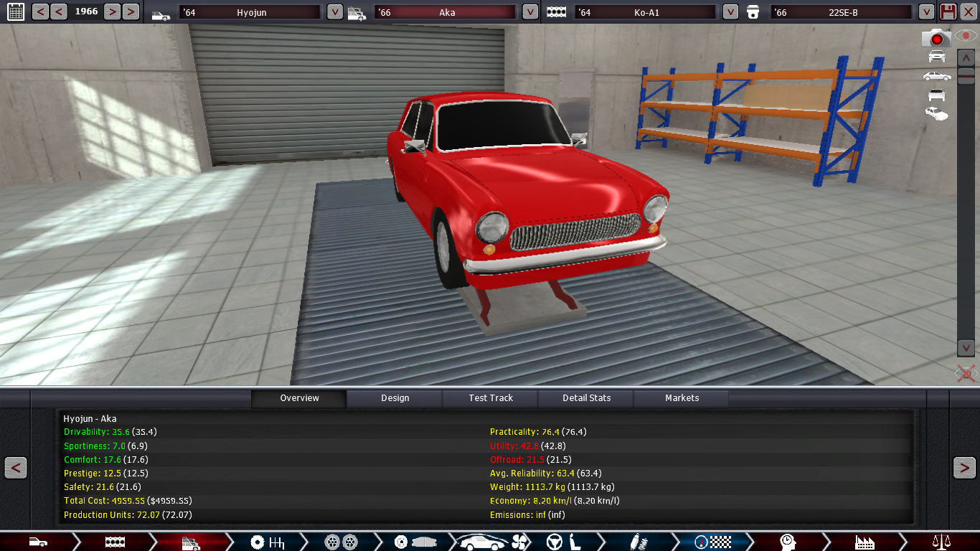Select the rear car view icon
Image resolution: width=980 pixels, height=551 pixels.
point(936,95)
